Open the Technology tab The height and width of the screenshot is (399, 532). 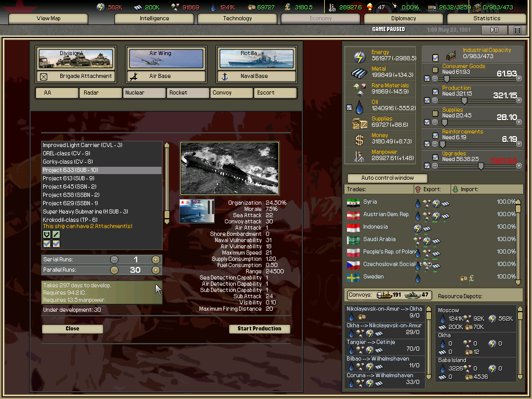click(x=237, y=18)
